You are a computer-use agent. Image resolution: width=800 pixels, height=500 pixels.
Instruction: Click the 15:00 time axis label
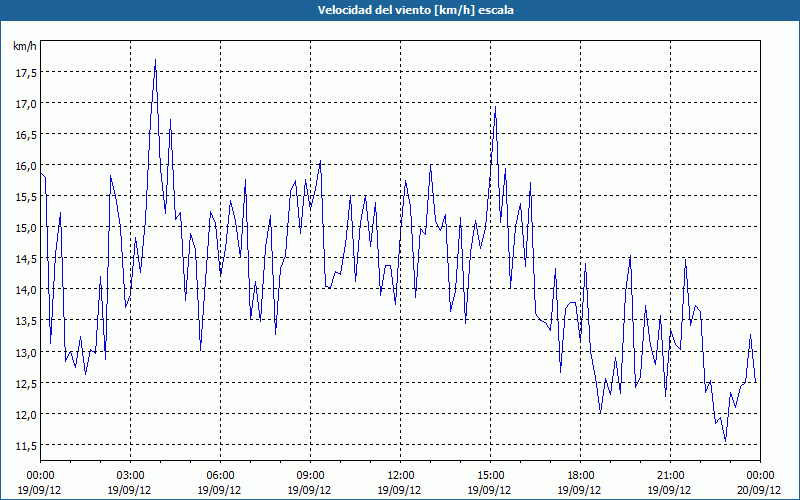[490, 476]
